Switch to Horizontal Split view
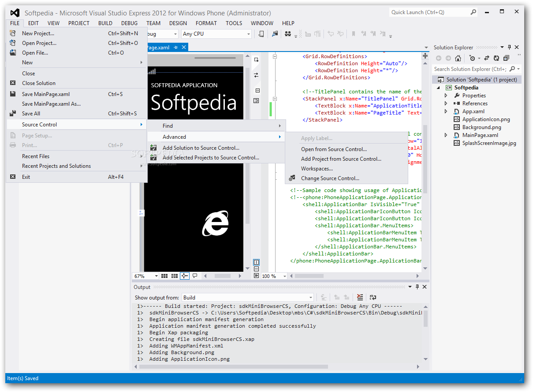 coord(256,269)
